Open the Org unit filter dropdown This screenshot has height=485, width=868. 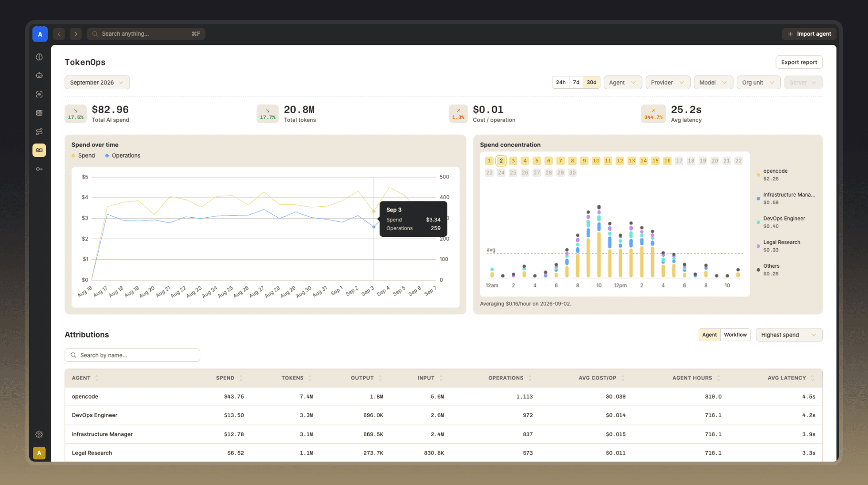(758, 83)
